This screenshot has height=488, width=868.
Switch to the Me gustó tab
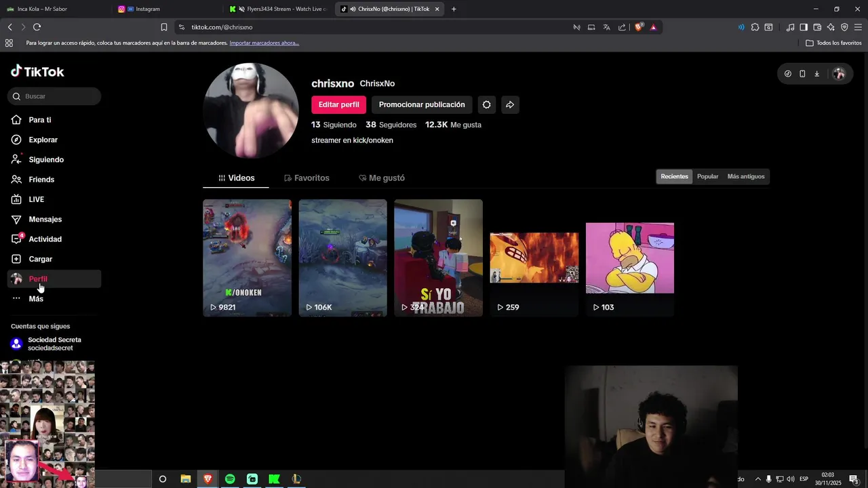[x=382, y=178]
